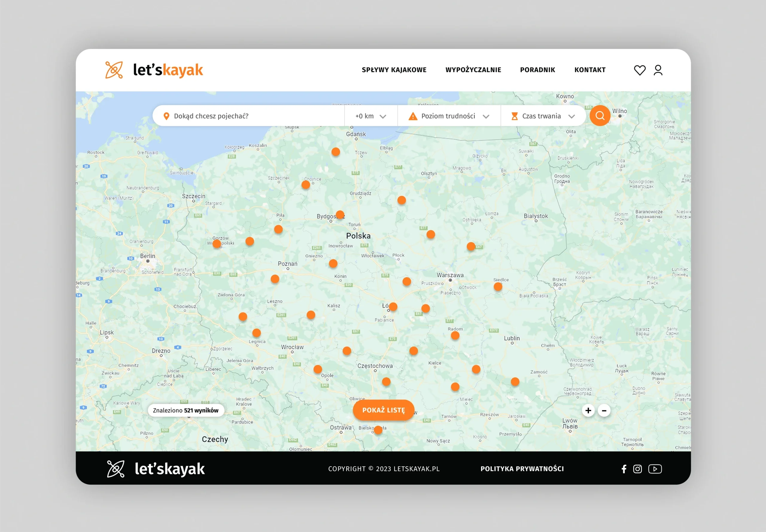Viewport: 766px width, 532px height.
Task: Open Instagram from the footer icon
Action: 637,469
